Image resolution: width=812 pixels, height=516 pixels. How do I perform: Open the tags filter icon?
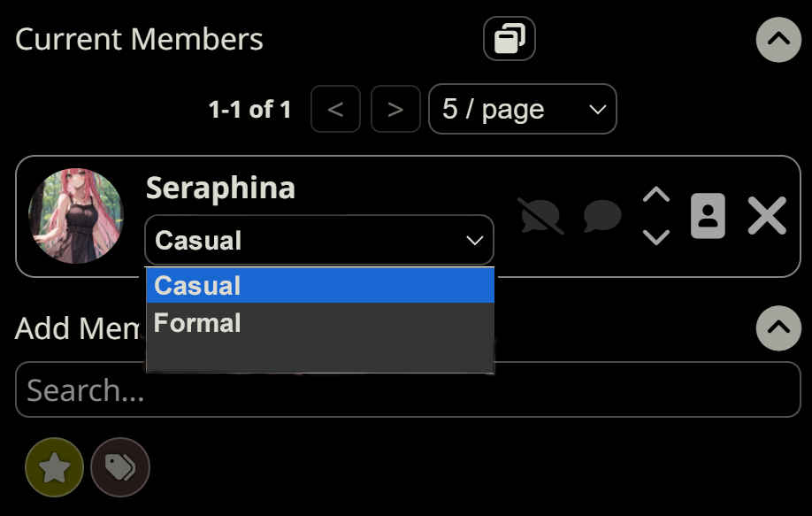click(x=119, y=467)
